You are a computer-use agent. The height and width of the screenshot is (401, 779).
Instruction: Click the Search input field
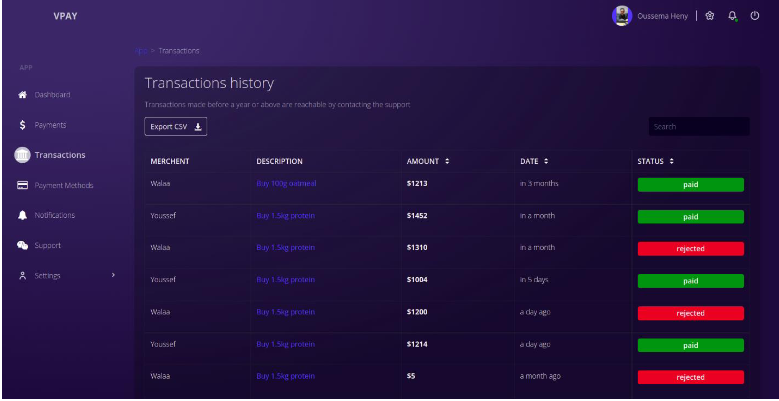click(698, 127)
